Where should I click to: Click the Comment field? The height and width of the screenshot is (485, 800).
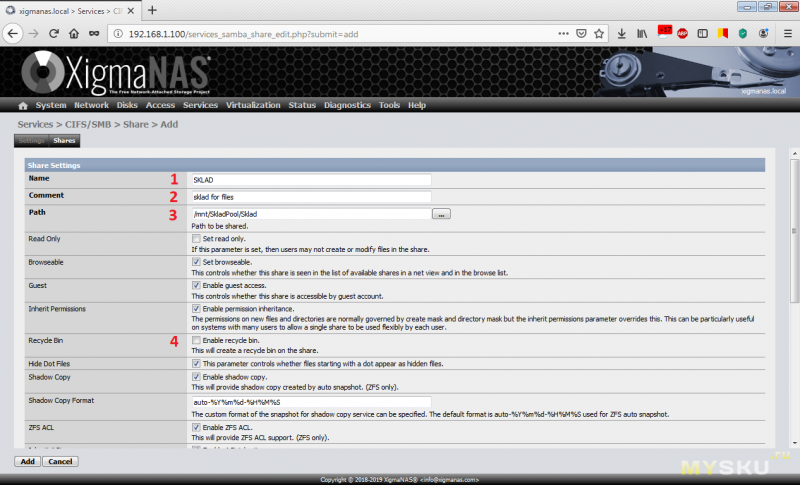point(311,197)
